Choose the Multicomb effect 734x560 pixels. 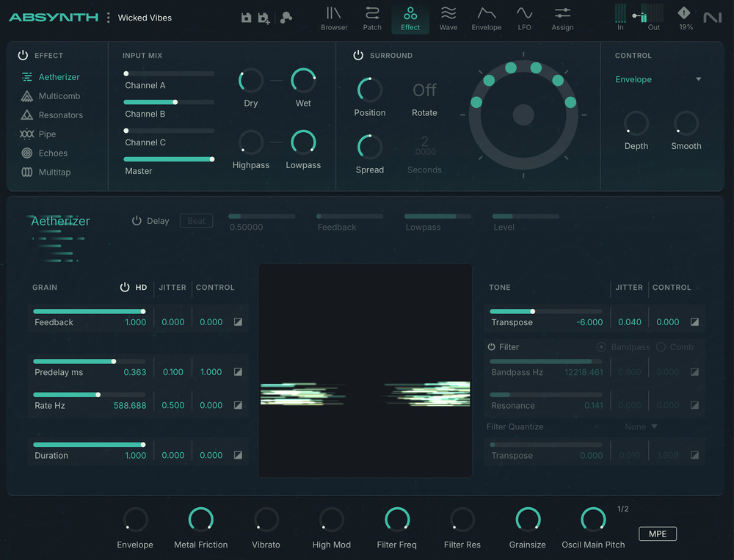click(51, 96)
